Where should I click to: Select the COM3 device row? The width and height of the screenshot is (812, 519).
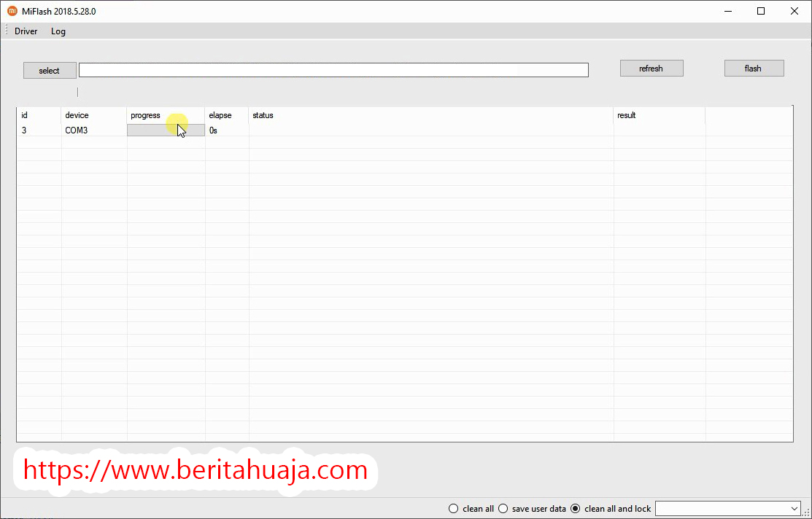(77, 130)
